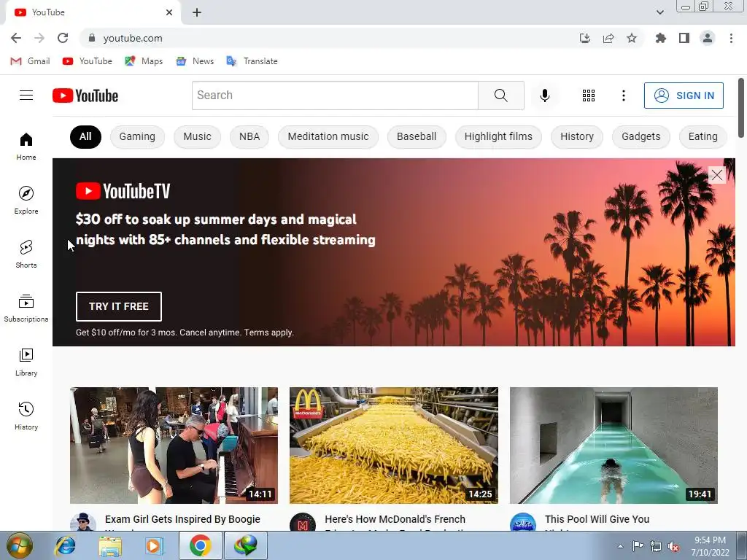Image resolution: width=747 pixels, height=560 pixels.
Task: Select the NBA filter chip
Action: point(249,136)
